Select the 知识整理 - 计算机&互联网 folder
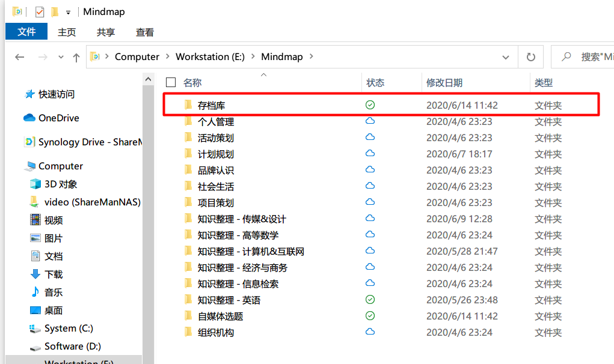 click(x=251, y=252)
